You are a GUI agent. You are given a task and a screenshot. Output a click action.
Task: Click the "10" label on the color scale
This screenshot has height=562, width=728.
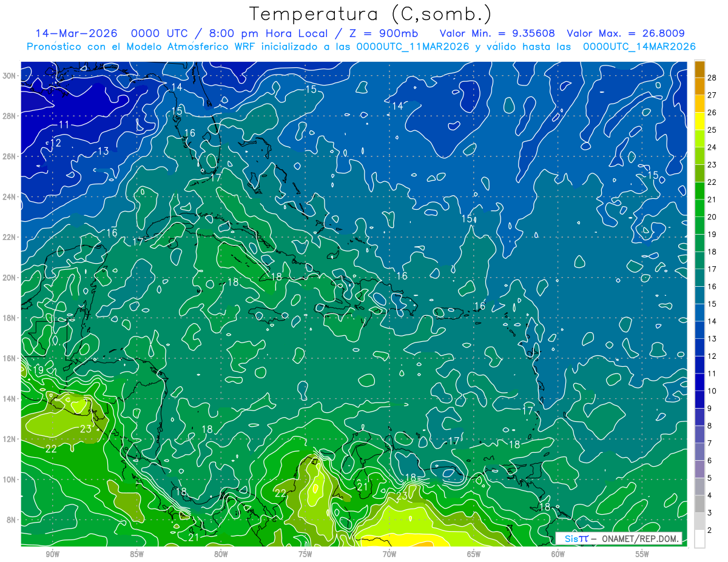[712, 391]
